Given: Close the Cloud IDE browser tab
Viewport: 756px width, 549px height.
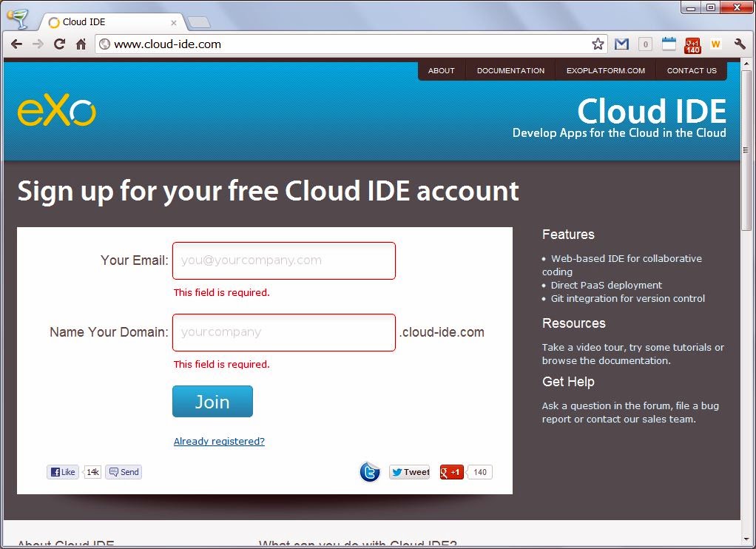Looking at the screenshot, I should pos(174,22).
